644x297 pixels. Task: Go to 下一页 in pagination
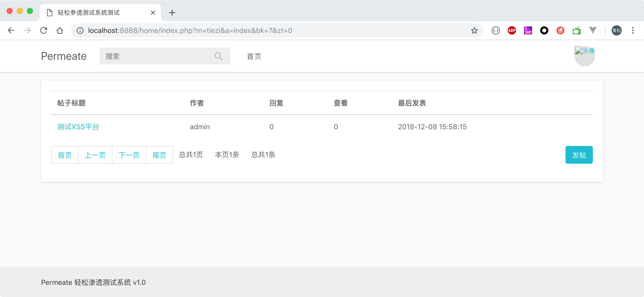[129, 155]
